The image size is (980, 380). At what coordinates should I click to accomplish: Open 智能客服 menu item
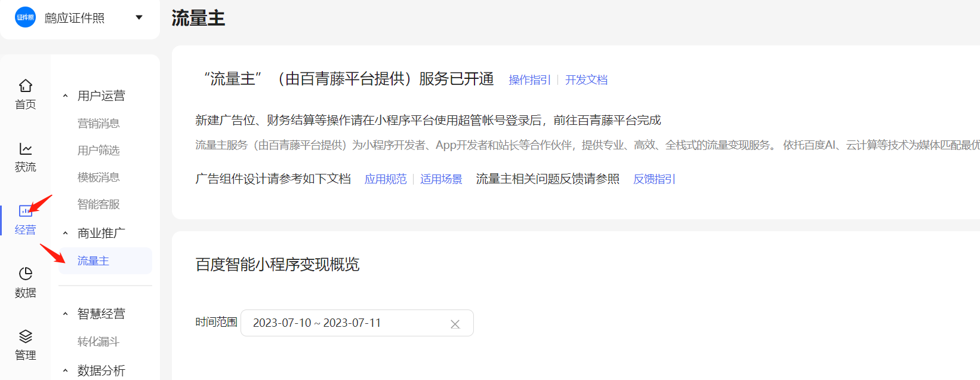[98, 204]
